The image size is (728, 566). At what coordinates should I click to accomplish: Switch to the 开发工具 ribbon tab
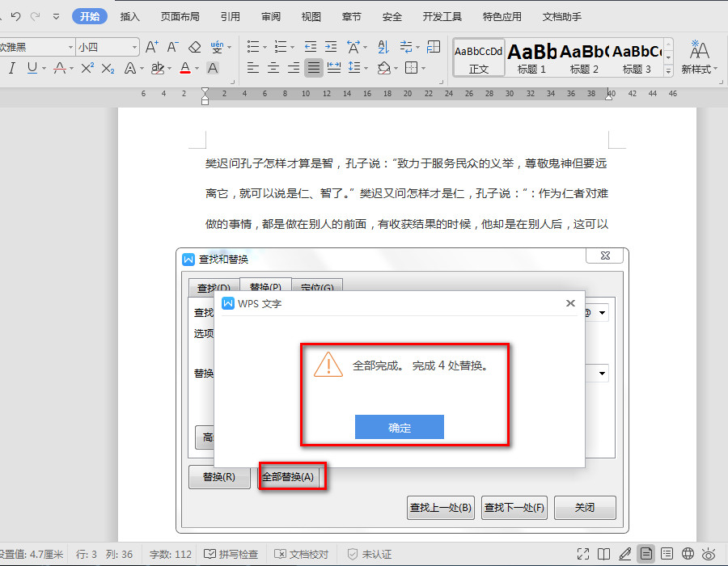pos(442,17)
